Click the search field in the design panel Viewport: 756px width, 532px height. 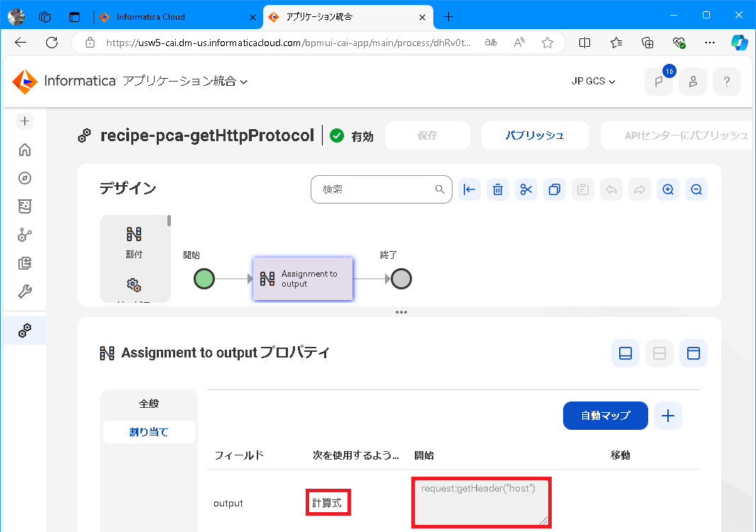click(x=381, y=189)
